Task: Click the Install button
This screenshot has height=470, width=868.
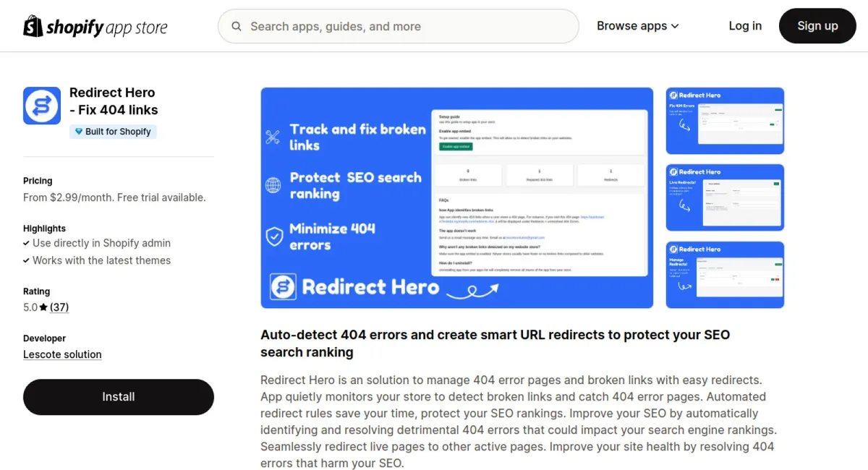Action: pos(119,397)
